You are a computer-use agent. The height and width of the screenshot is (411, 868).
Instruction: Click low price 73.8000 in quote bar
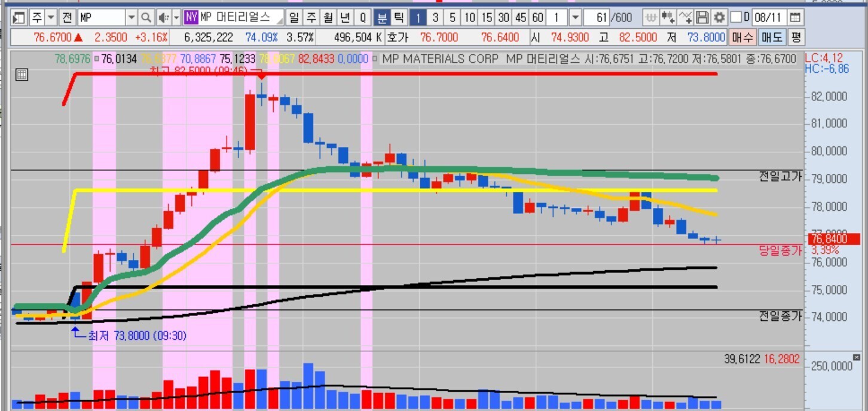coord(706,38)
